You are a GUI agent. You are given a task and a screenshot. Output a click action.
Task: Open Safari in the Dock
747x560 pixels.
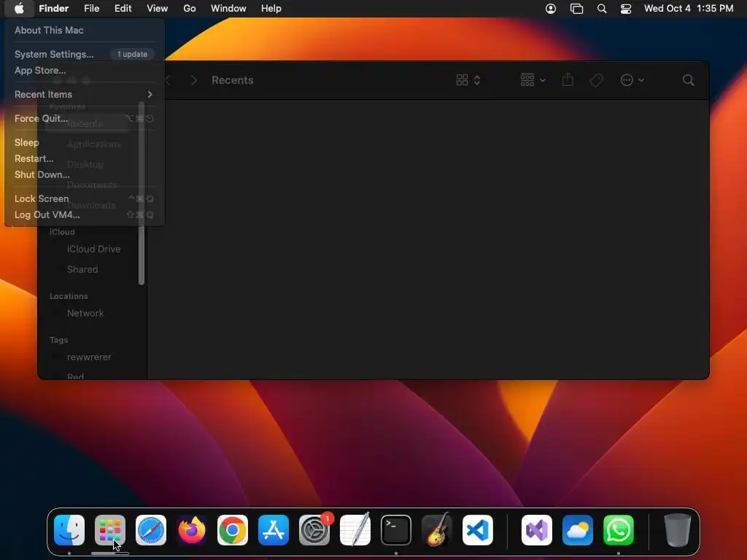point(151,530)
